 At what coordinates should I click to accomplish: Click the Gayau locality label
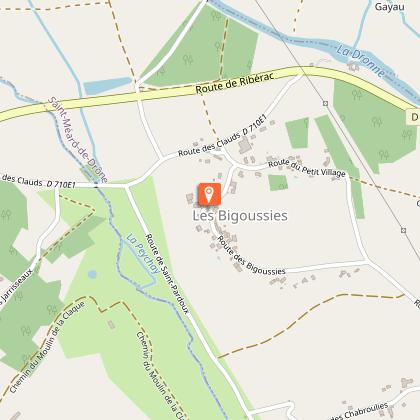coord(390,7)
